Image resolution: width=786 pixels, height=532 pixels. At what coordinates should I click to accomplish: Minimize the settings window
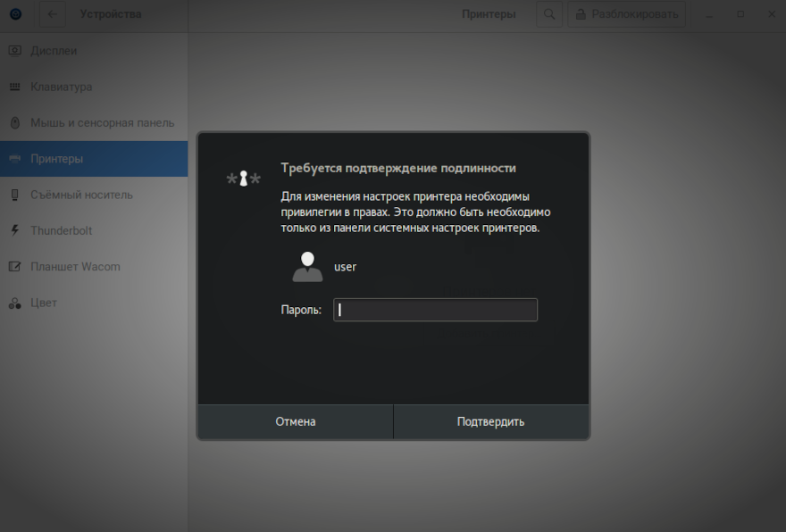coord(709,15)
